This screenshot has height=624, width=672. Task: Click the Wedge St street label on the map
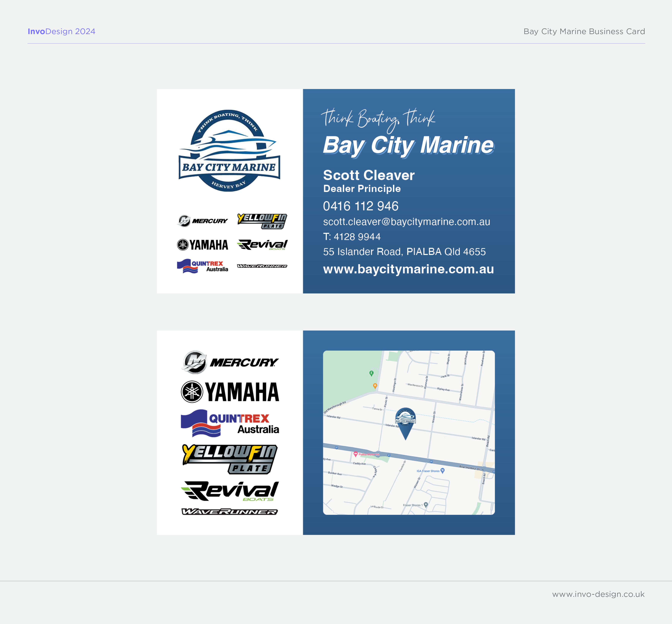click(x=337, y=486)
